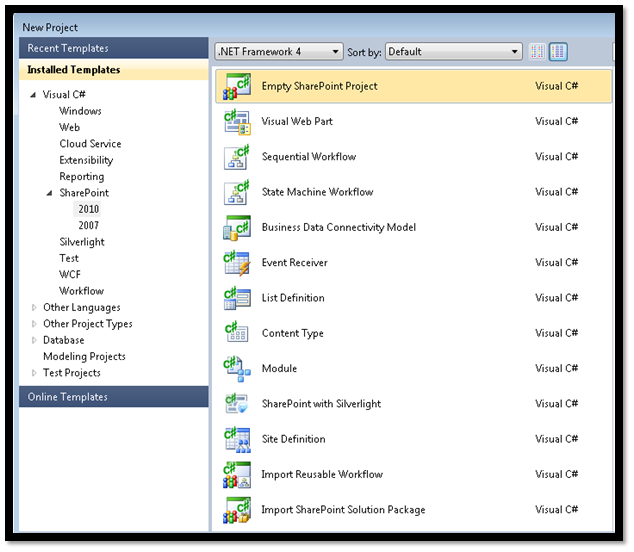Click the SharePoint with Silverlight icon

(237, 404)
